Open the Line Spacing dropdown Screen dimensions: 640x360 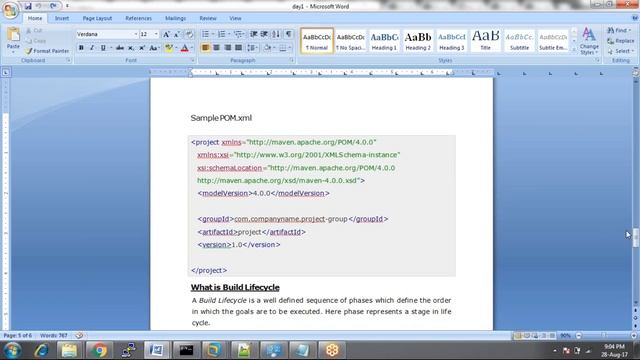tap(252, 48)
